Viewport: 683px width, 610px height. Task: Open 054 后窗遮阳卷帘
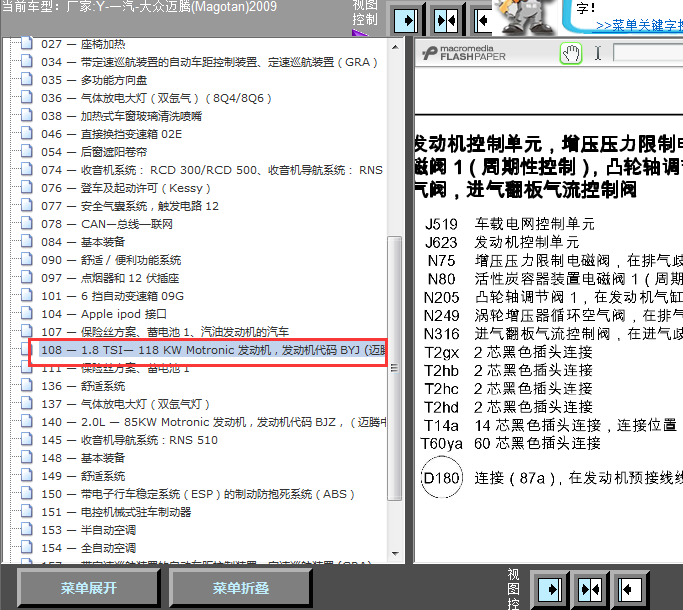(x=94, y=152)
